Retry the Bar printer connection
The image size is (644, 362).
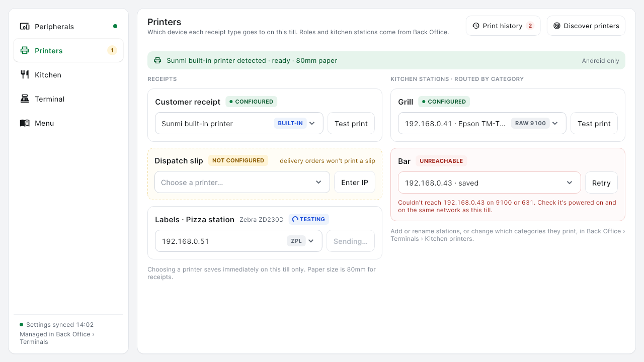[601, 183]
